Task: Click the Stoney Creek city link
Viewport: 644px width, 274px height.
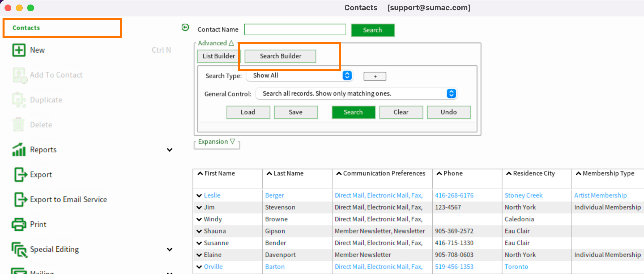Action: point(524,195)
